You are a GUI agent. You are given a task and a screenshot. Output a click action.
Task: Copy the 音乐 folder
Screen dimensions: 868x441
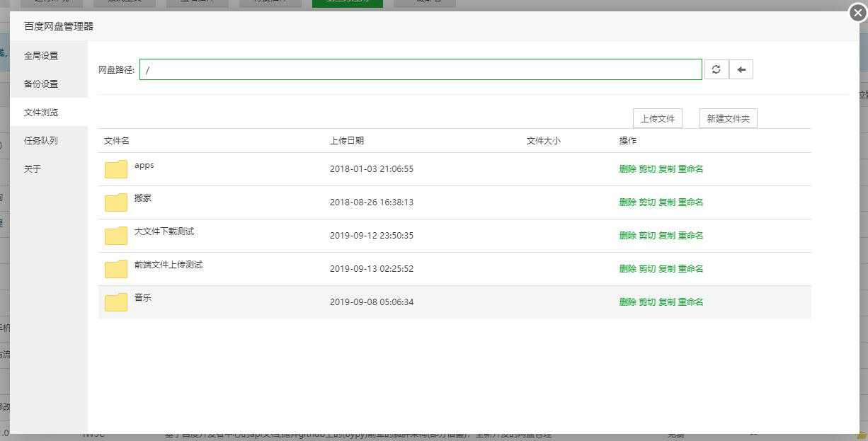(x=667, y=302)
